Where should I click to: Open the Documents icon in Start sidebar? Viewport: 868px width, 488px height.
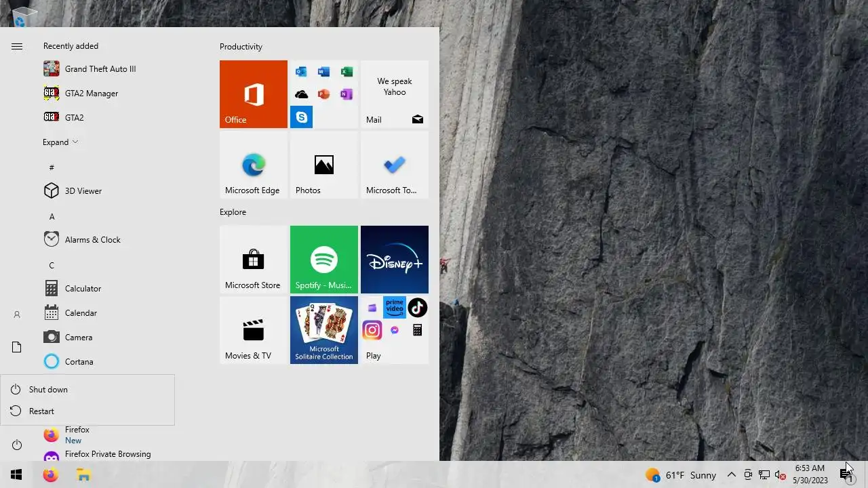click(17, 347)
